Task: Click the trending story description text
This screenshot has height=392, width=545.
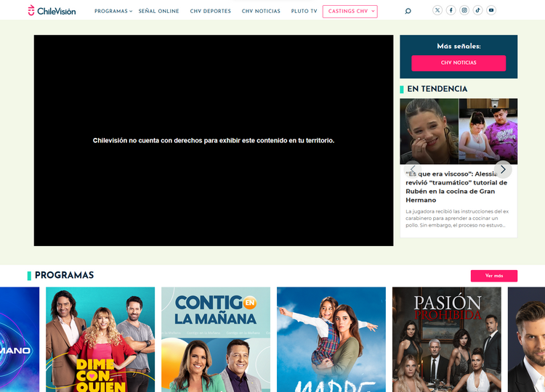Action: tap(457, 218)
